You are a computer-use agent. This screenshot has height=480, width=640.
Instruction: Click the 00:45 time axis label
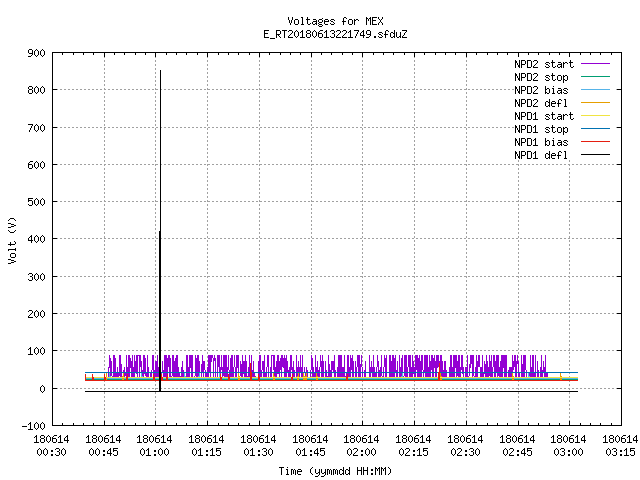[x=103, y=452]
